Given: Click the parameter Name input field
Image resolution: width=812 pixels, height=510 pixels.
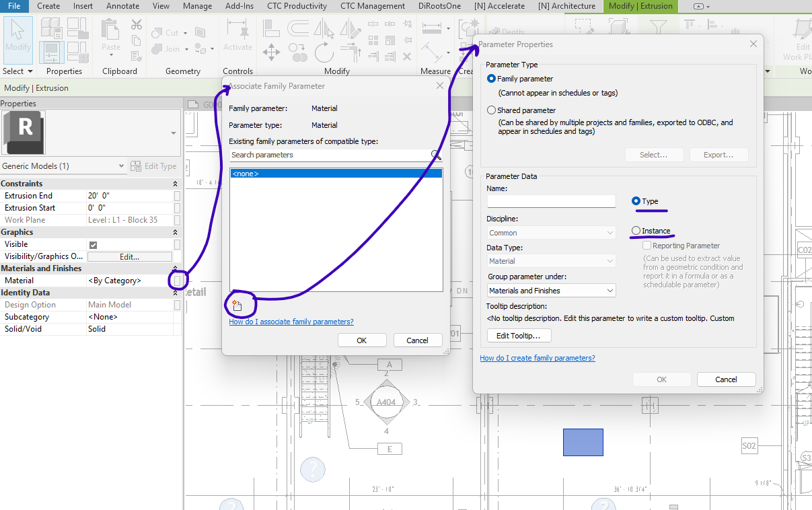Looking at the screenshot, I should tap(551, 201).
